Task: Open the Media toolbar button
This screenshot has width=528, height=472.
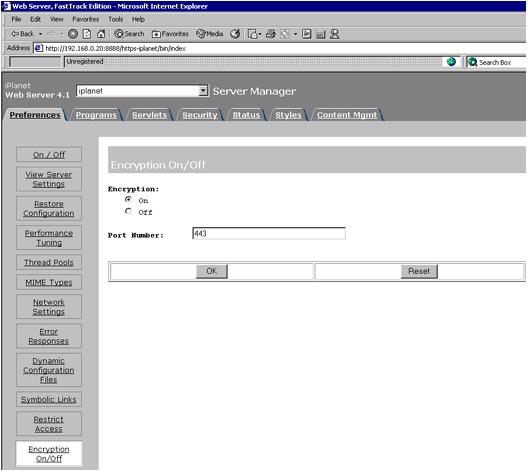Action: [x=209, y=34]
